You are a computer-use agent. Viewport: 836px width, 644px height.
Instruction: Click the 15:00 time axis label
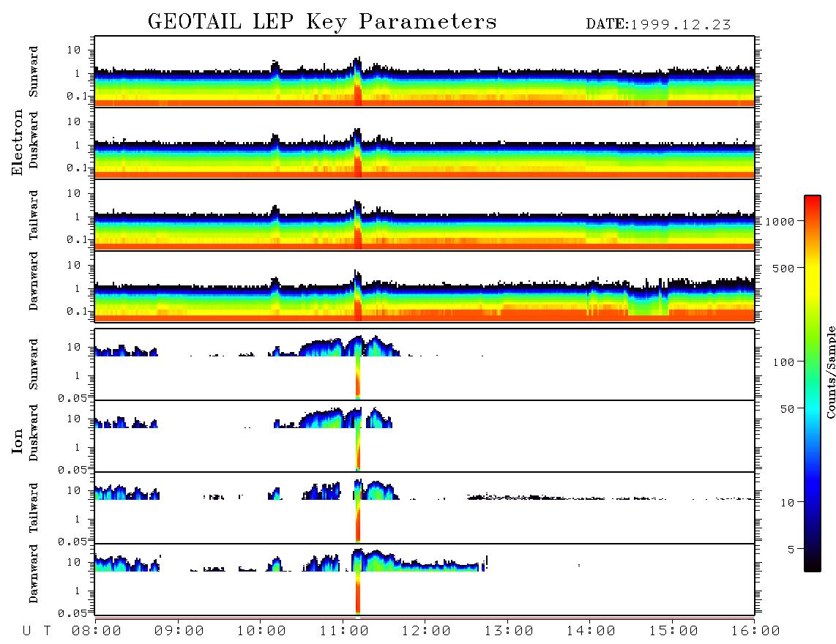[x=673, y=631]
